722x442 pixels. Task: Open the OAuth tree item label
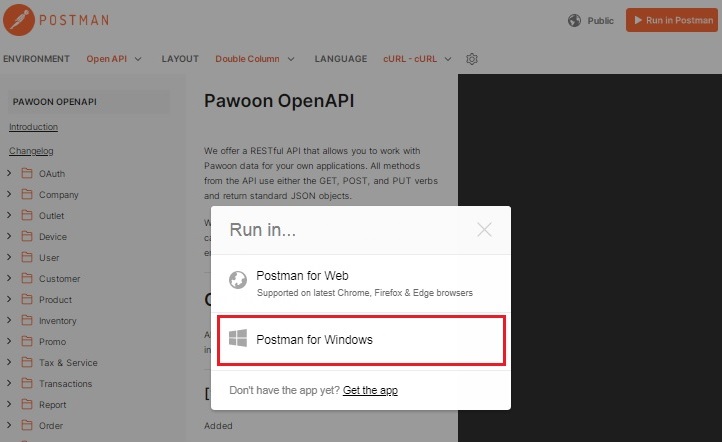[x=52, y=174]
